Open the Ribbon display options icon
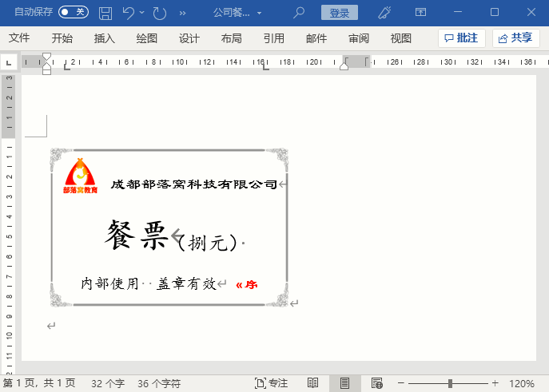Viewport: 549px width, 392px height. click(420, 12)
